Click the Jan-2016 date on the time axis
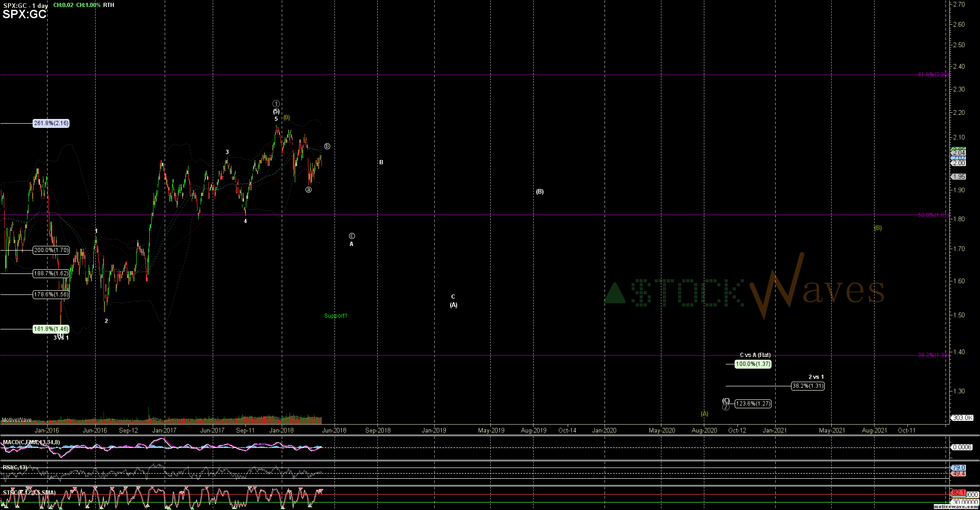980x510 pixels. [x=47, y=431]
